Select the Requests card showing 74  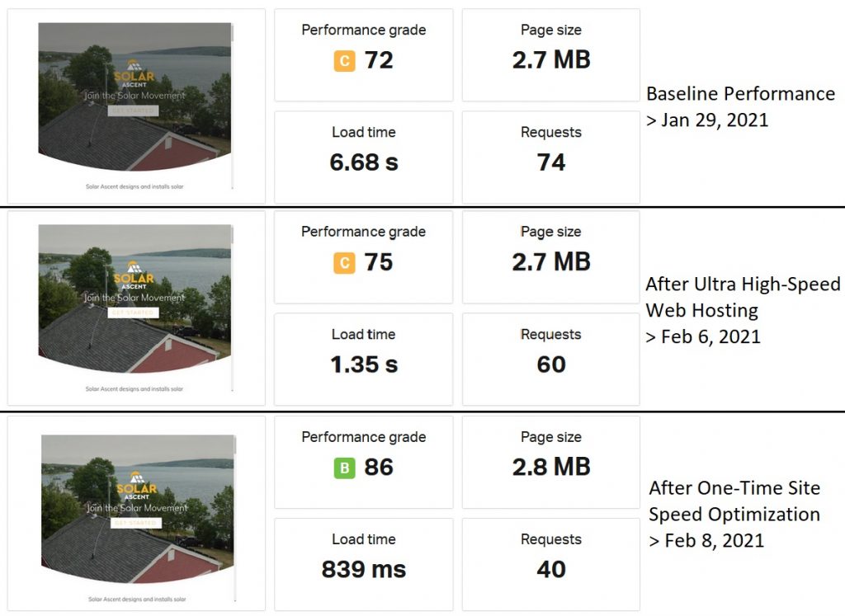pos(550,157)
